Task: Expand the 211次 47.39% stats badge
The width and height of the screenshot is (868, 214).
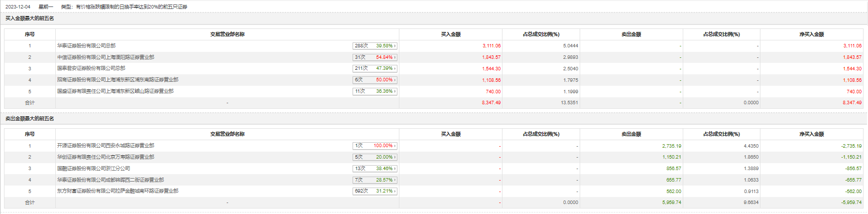Action: tap(375, 68)
